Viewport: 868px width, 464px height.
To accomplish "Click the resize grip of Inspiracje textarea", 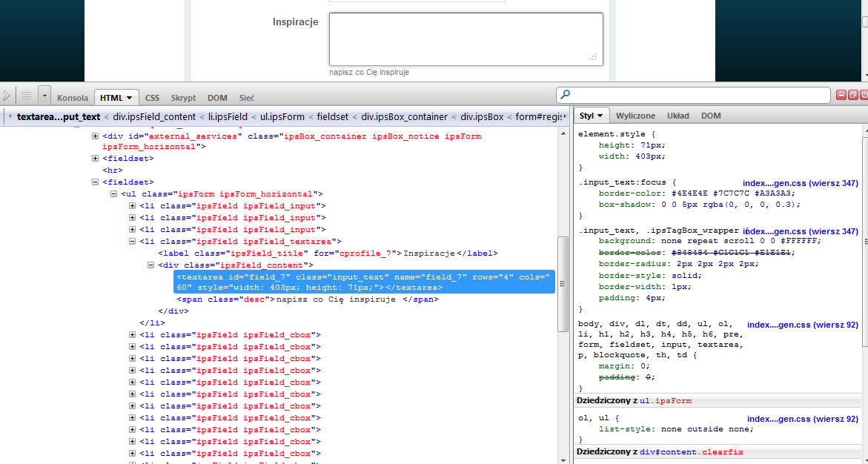I will (593, 56).
